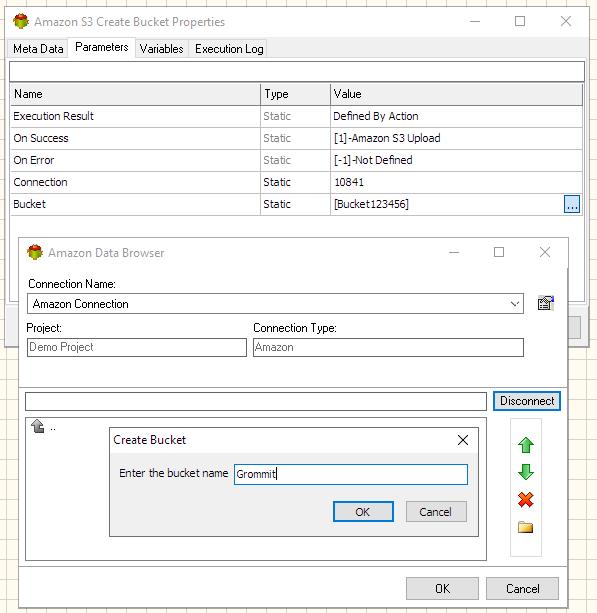597x613 pixels.
Task: Click the green up arrow icon
Action: click(525, 445)
